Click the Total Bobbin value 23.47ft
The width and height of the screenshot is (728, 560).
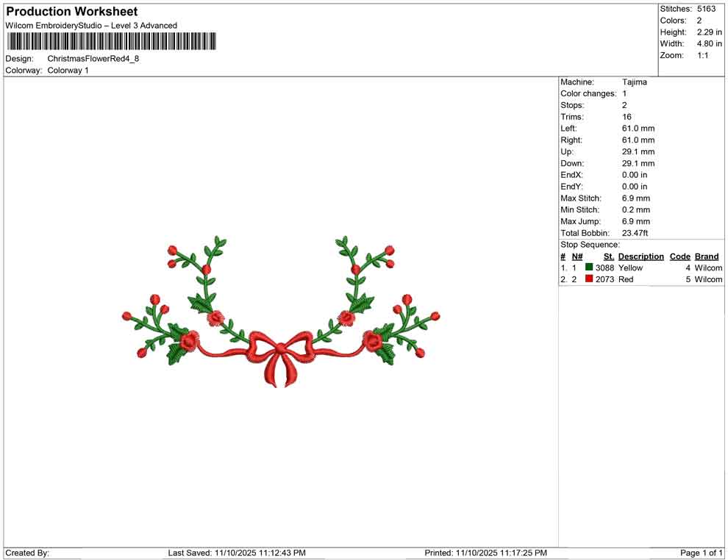point(635,233)
